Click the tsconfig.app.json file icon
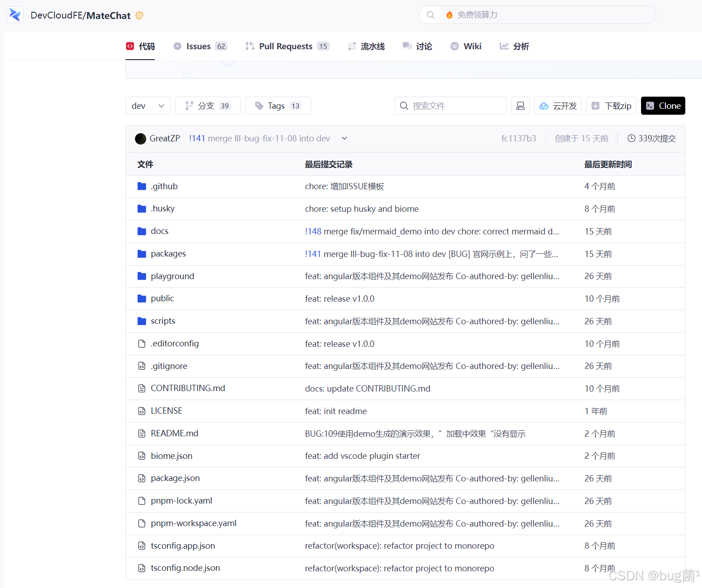702x588 pixels. (142, 546)
